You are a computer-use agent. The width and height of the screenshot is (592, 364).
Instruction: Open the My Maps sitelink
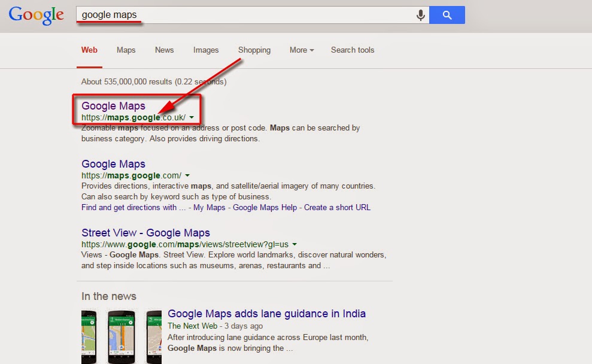click(x=209, y=208)
